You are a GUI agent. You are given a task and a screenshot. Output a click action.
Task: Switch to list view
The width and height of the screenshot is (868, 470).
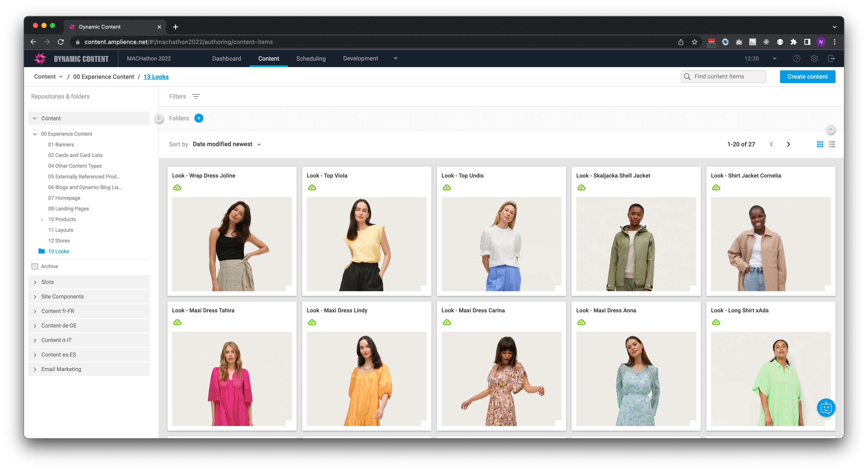coord(832,144)
